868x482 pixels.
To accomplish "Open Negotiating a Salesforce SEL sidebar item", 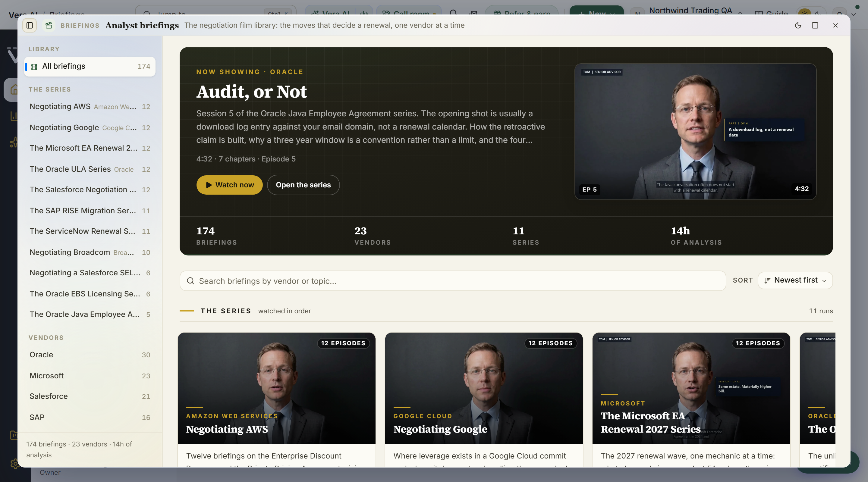I will point(90,273).
